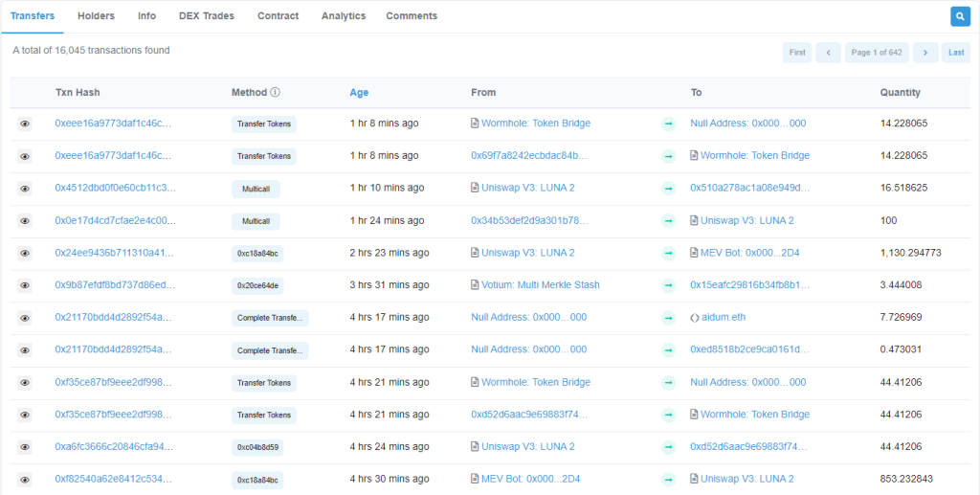Go to next page with right chevron

tap(925, 53)
